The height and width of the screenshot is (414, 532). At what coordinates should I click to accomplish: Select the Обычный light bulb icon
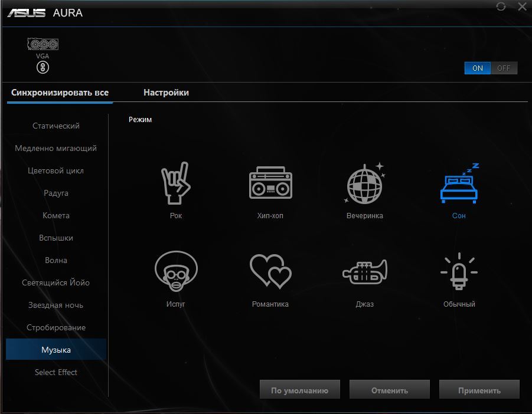pyautogui.click(x=459, y=271)
